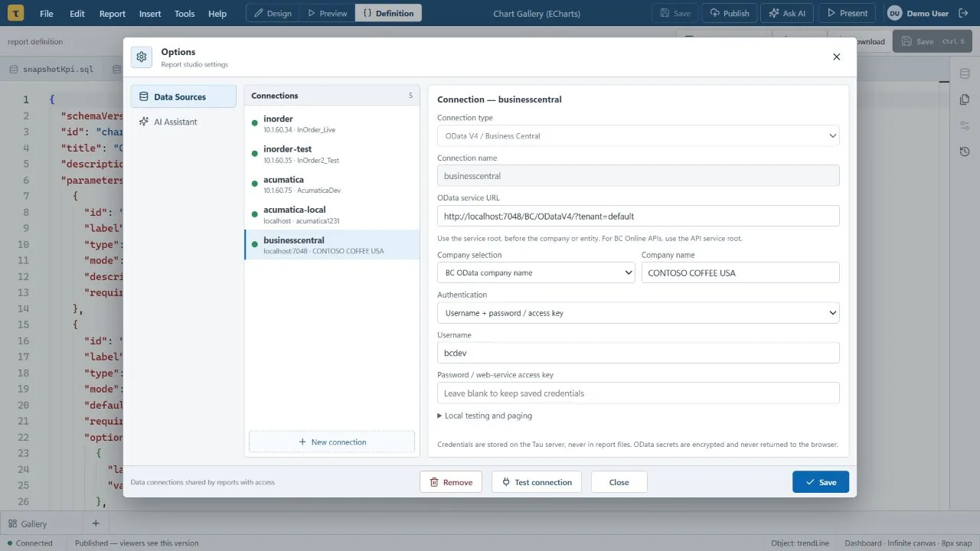Add a New connection
The width and height of the screenshot is (980, 551).
click(x=332, y=442)
